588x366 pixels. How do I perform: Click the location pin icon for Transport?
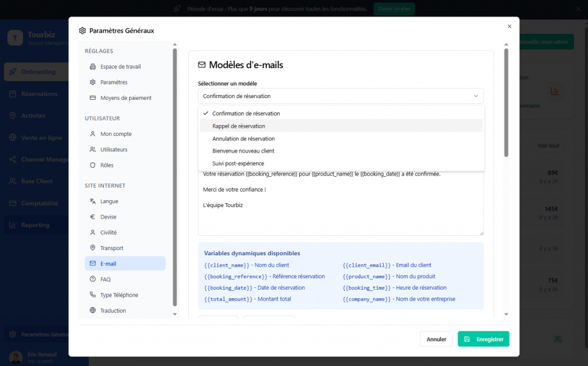coord(93,248)
